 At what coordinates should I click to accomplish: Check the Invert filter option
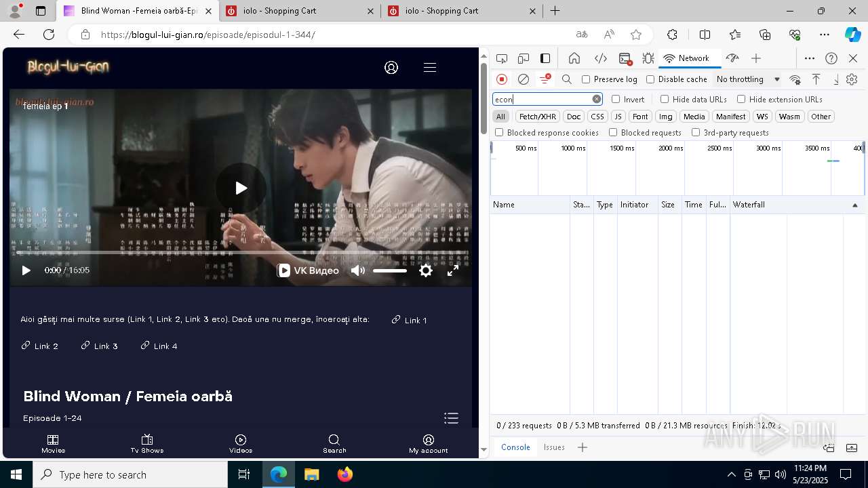[x=616, y=99]
